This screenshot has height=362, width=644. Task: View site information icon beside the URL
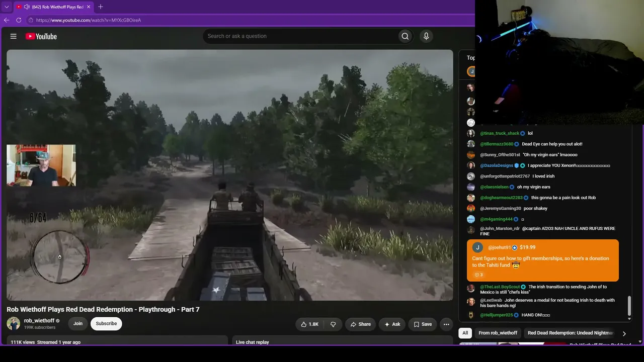point(31,20)
